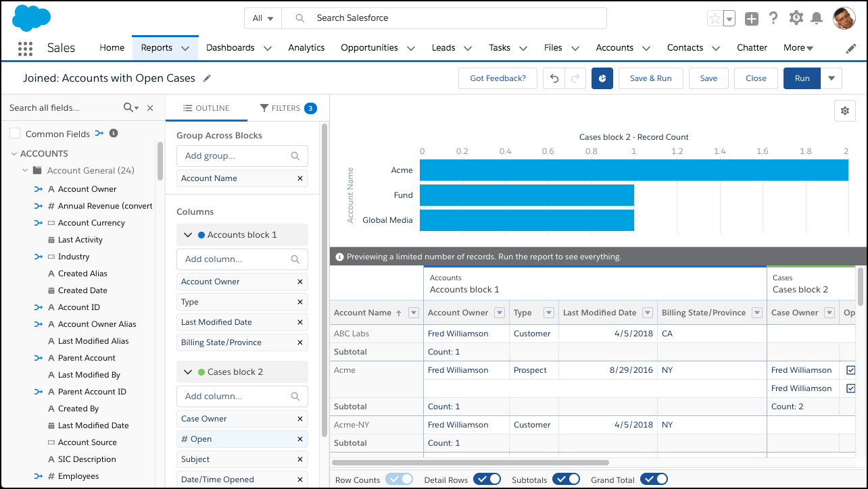This screenshot has height=489, width=868.
Task: Collapse the Accounts block 1 section
Action: (187, 234)
